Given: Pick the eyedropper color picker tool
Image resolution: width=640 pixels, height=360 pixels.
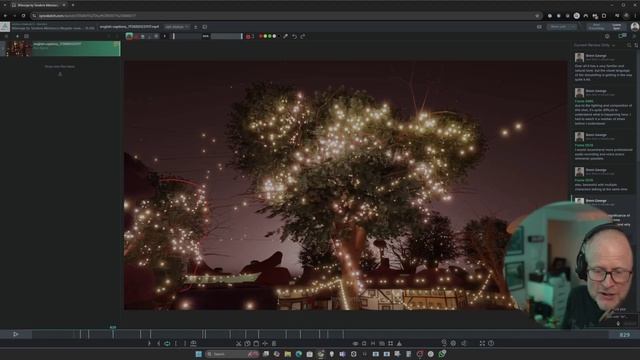Looking at the screenshot, I should point(286,36).
